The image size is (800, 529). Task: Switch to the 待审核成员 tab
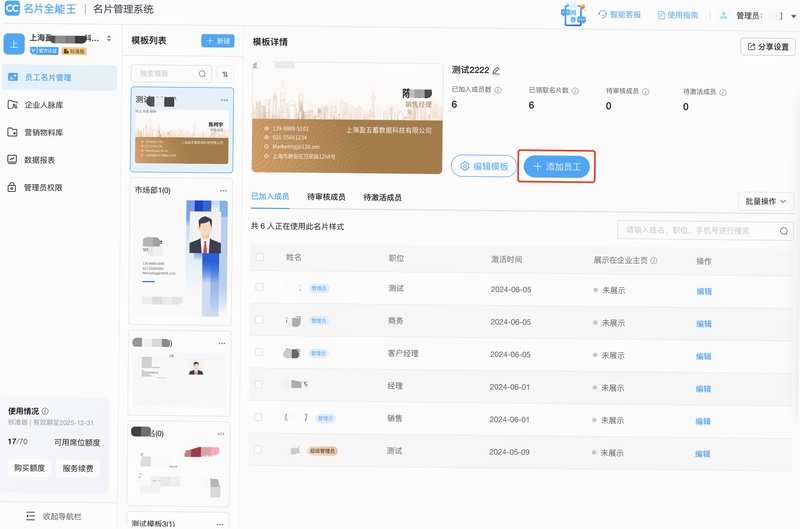(326, 197)
